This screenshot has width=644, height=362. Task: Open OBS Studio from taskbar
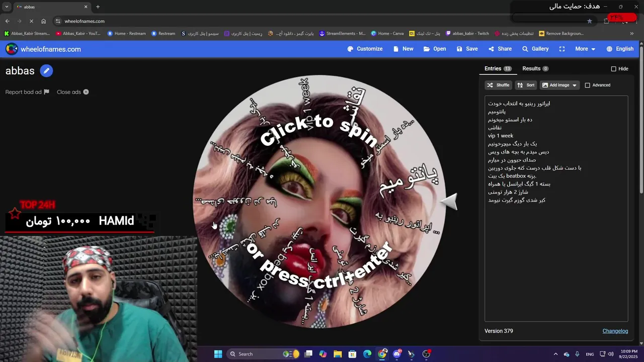427,354
